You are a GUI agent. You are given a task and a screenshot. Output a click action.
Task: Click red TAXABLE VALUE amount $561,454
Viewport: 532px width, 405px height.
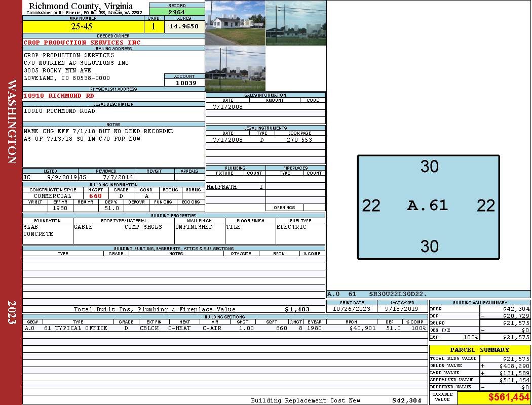point(509,397)
